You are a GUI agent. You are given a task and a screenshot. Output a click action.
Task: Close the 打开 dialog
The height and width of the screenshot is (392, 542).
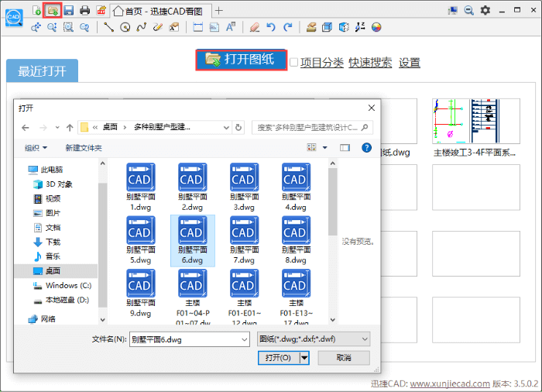click(372, 108)
